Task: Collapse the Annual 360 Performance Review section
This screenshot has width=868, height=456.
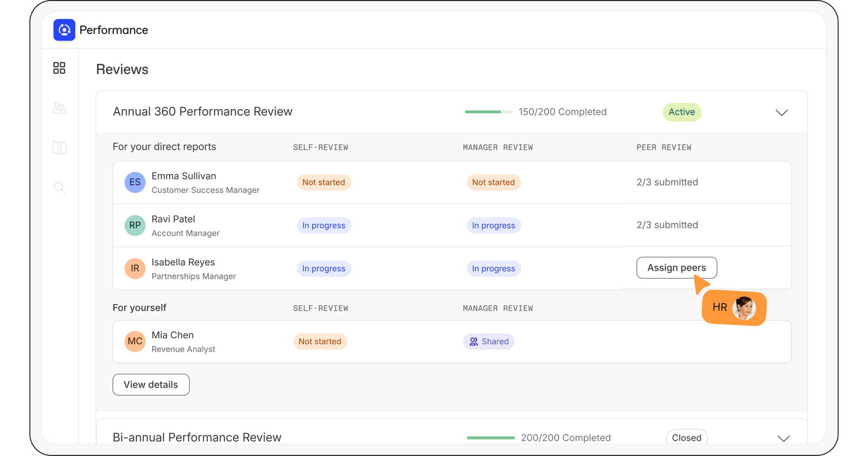Action: pyautogui.click(x=781, y=112)
